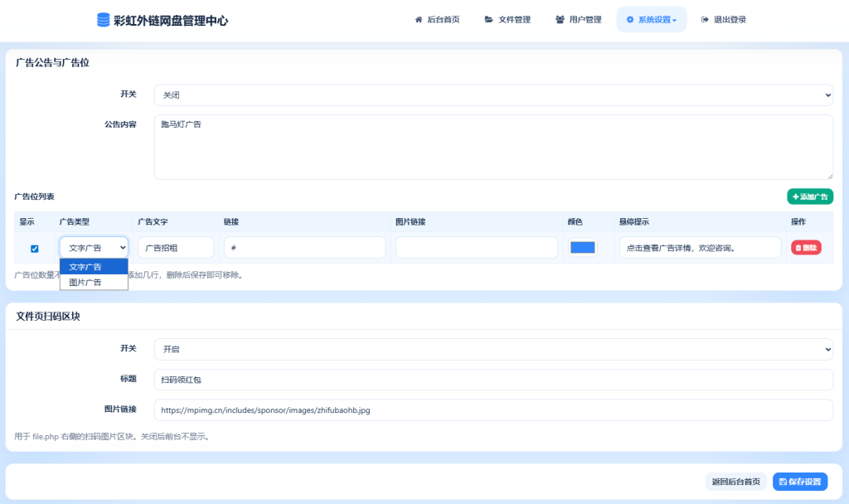The image size is (849, 504).
Task: Open the ad announcement 开关 dropdown showing 关闭
Action: click(493, 94)
